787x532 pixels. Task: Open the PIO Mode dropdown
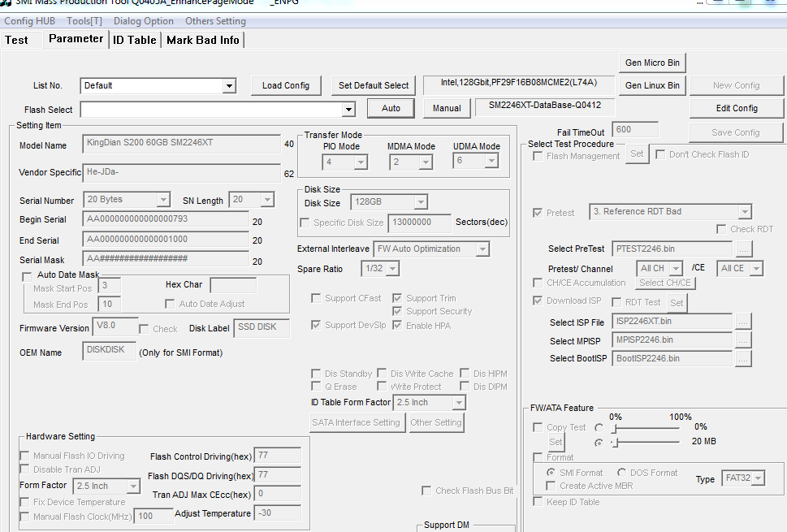coord(361,162)
